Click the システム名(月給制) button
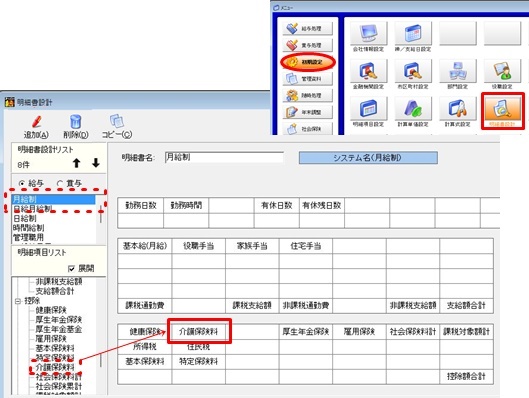Viewport: 529px width, 398px height. pyautogui.click(x=368, y=158)
